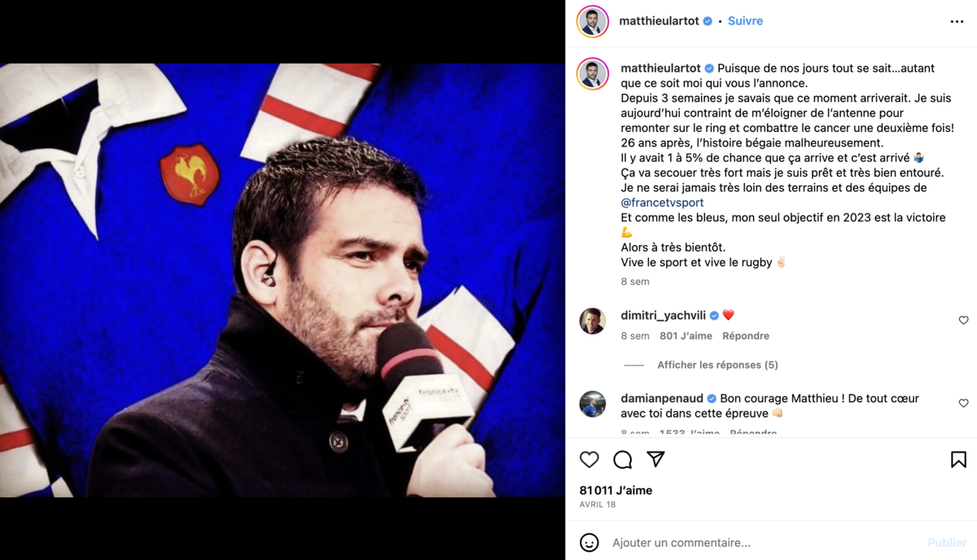Open the emoji picker smiley icon
This screenshot has height=560, width=977.
589,542
